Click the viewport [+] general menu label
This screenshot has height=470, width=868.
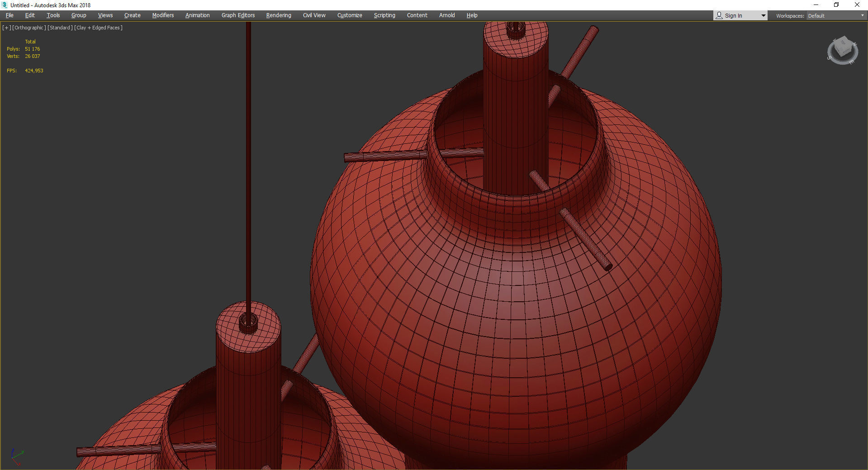pos(6,28)
